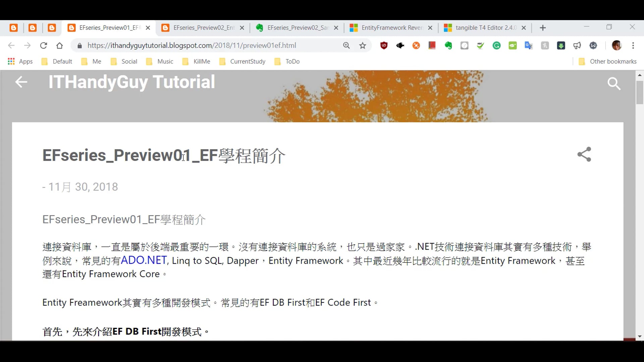Screen dimensions: 644x362
Task: Bookmark the page with the star icon
Action: 363,45
